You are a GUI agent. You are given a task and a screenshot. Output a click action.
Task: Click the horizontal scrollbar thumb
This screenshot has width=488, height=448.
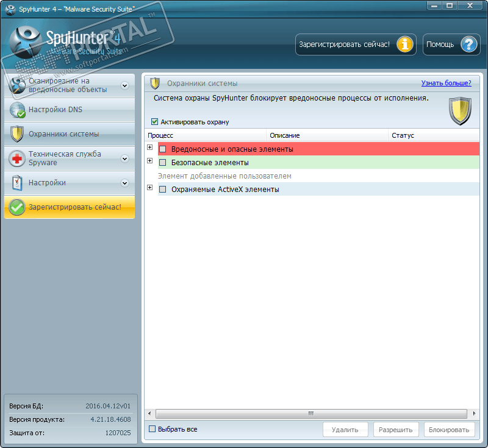point(311,413)
